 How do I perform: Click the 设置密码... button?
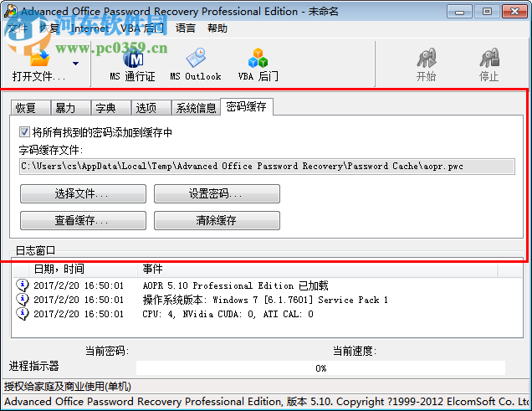(217, 194)
